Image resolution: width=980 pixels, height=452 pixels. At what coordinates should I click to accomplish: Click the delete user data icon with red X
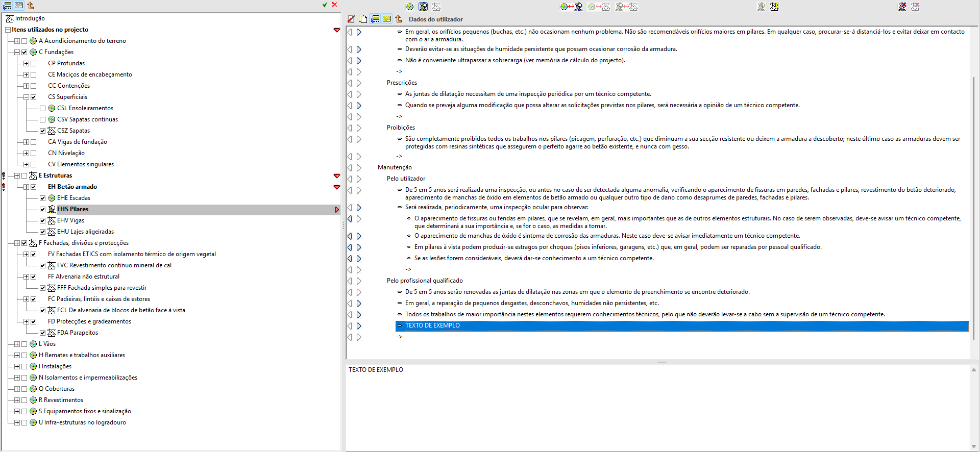coord(902,7)
